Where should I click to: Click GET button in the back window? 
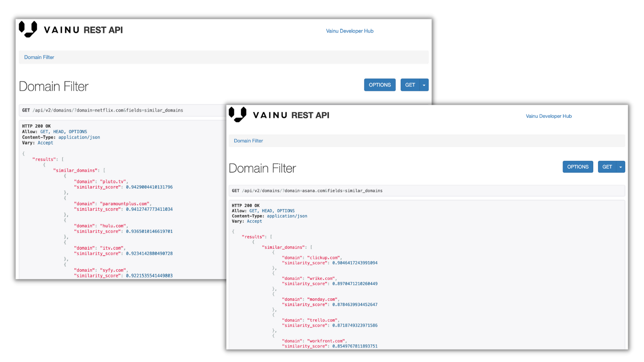point(410,85)
